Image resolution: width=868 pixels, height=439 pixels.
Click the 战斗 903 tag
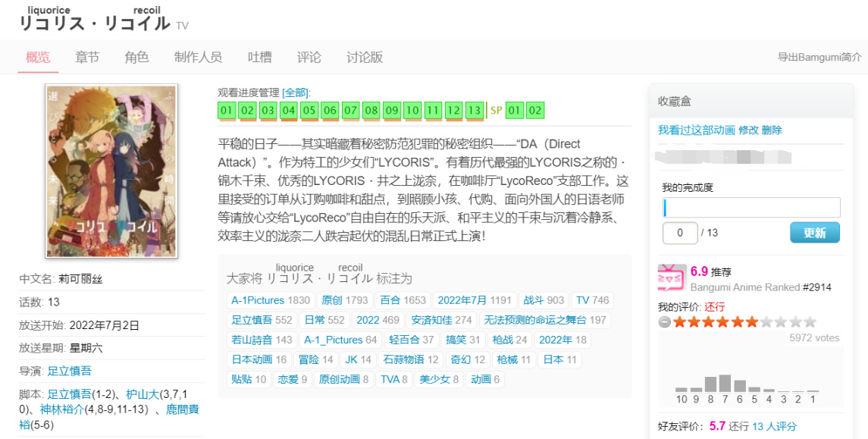click(544, 300)
